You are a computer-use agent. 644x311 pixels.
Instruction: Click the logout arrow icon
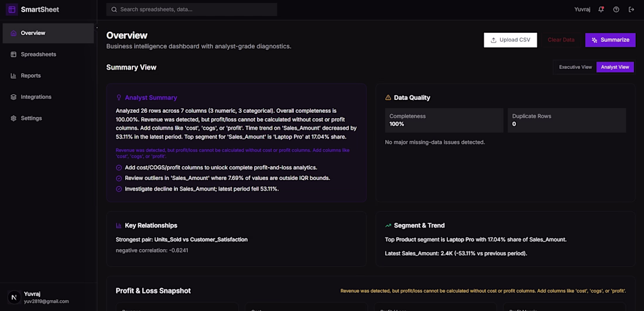tap(631, 9)
